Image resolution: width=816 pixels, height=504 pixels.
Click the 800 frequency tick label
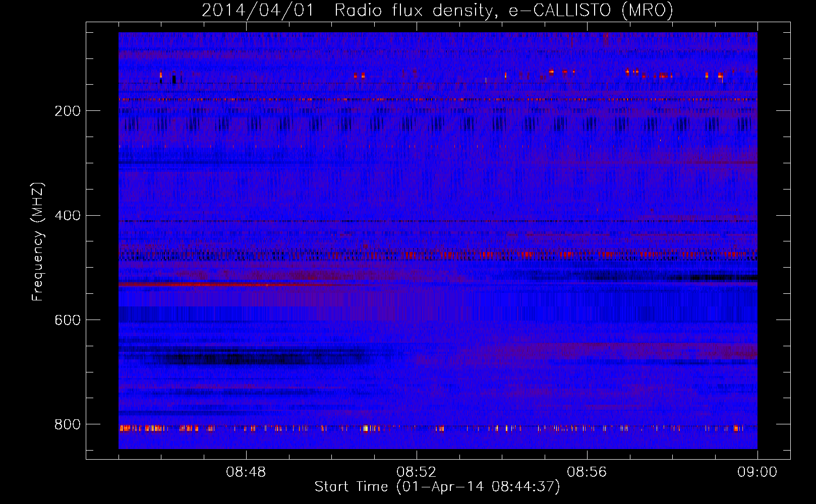click(68, 425)
